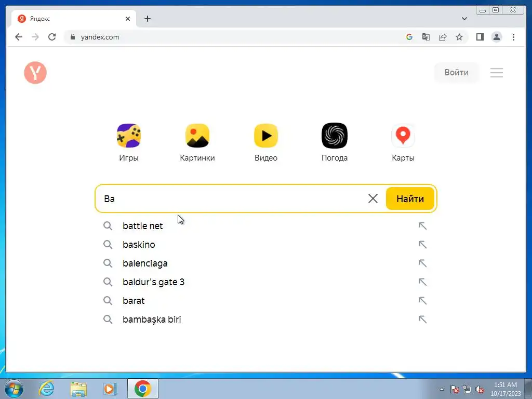The image size is (532, 399).
Task: Open the Карты maps shortcut icon
Action: point(403,136)
